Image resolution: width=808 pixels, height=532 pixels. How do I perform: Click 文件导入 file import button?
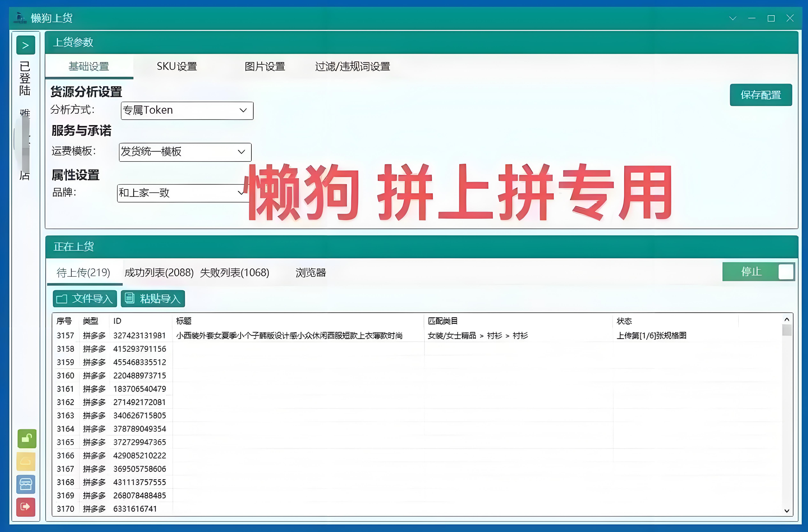coord(85,299)
